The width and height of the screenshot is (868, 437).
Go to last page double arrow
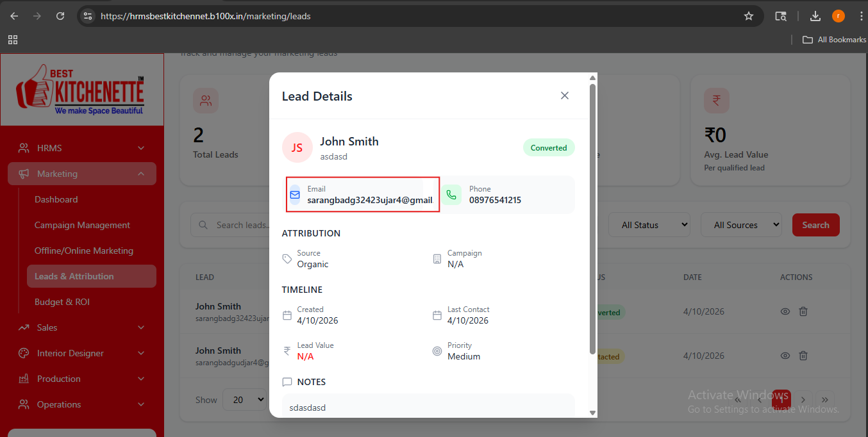(x=826, y=399)
